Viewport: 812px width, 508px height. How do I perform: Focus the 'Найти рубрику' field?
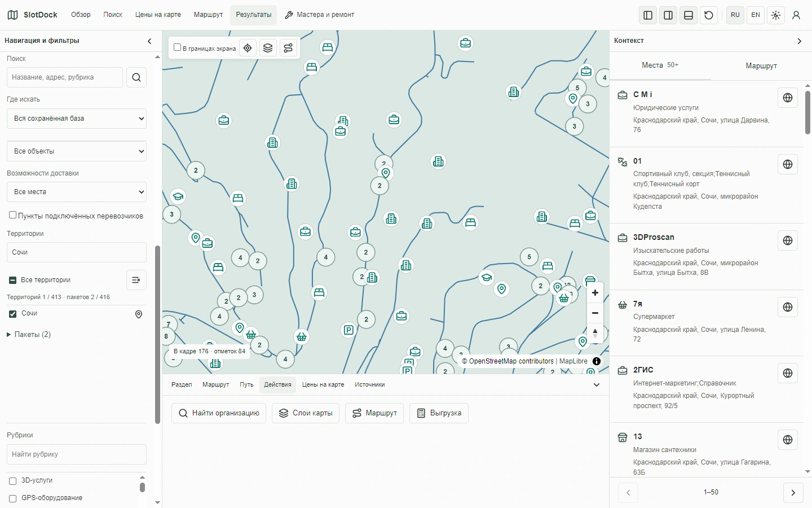pos(77,454)
